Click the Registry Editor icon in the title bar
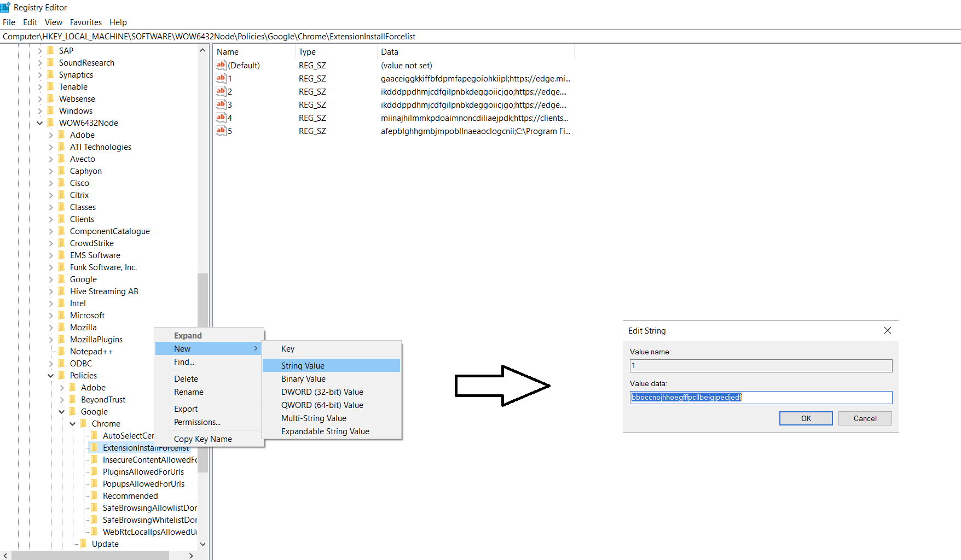Image resolution: width=961 pixels, height=560 pixels. [x=5, y=7]
